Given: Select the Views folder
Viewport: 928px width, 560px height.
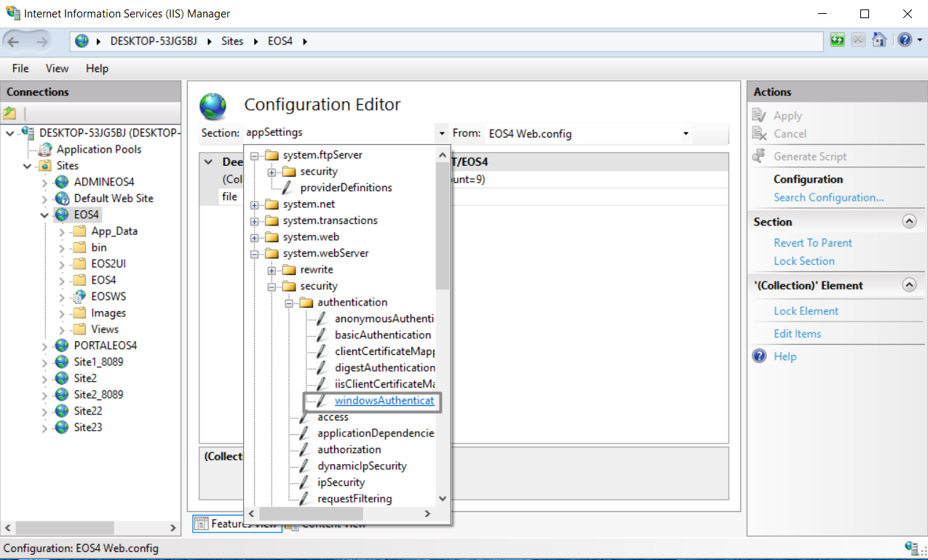Looking at the screenshot, I should [x=105, y=329].
